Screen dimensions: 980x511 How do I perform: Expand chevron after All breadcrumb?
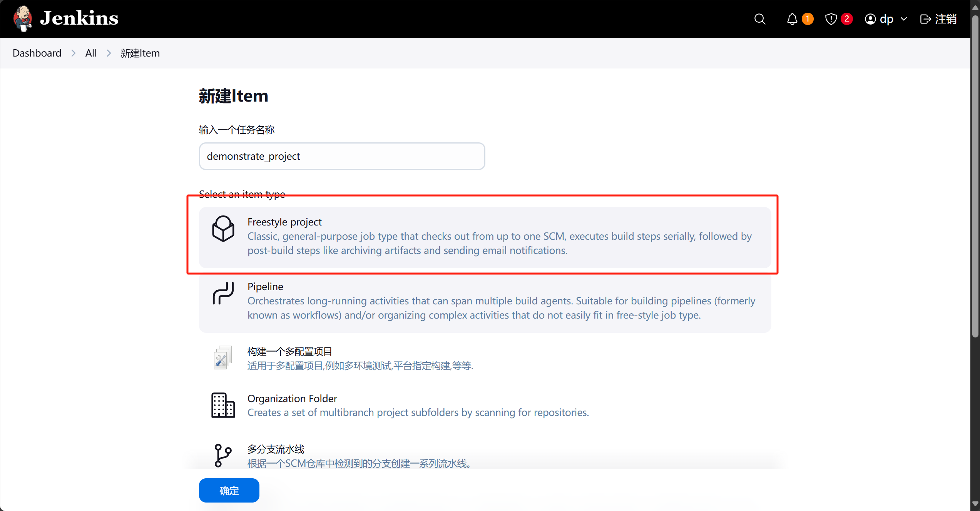coord(109,53)
